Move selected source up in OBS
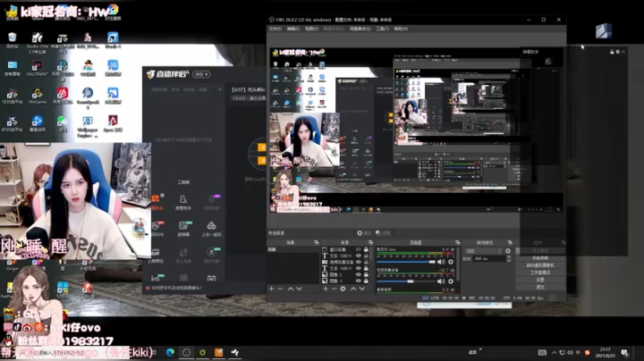Screen dimensions: 644x361 tap(353, 289)
